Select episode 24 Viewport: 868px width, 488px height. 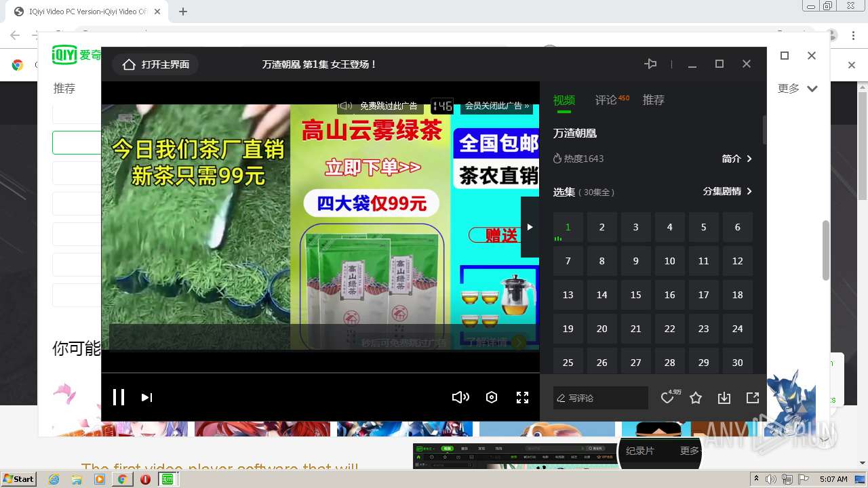[x=738, y=329]
